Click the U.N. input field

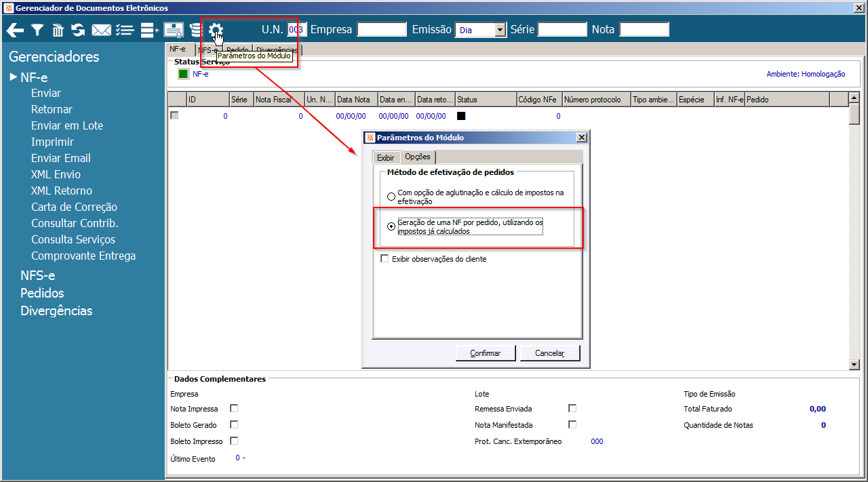point(297,29)
